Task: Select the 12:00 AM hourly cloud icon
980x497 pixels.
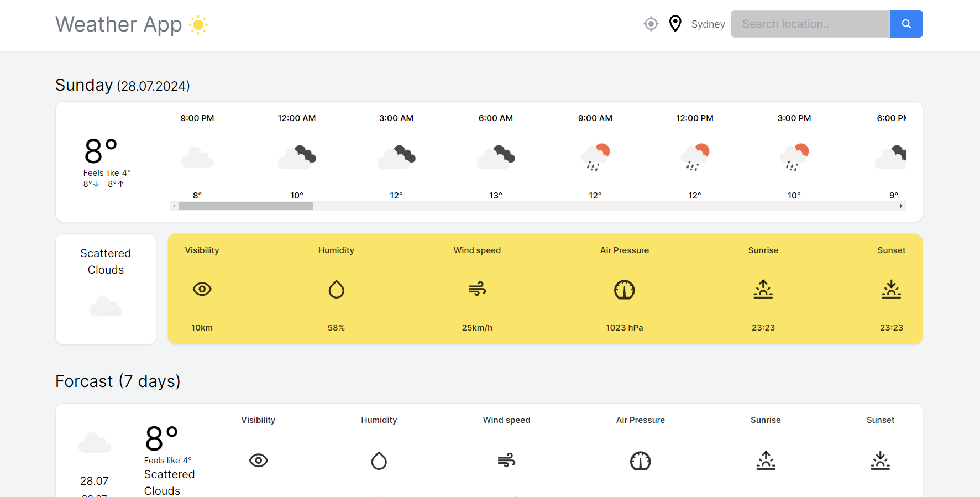Action: pyautogui.click(x=297, y=157)
